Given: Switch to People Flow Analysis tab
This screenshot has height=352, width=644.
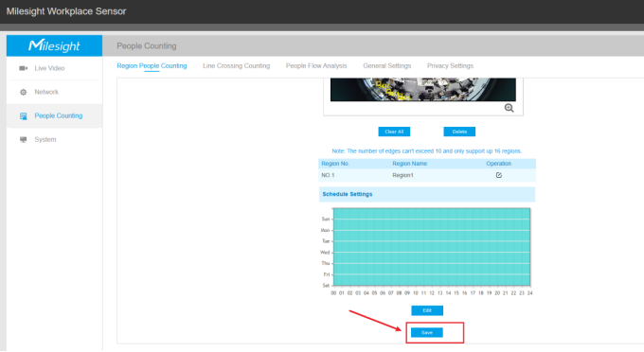Looking at the screenshot, I should (316, 65).
